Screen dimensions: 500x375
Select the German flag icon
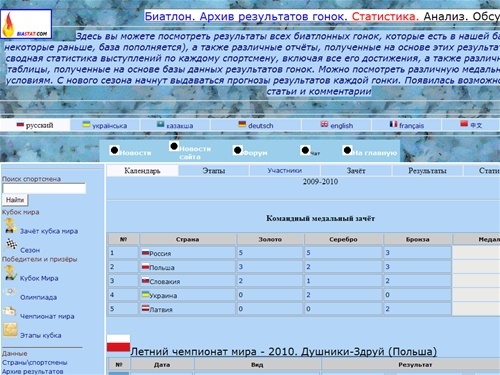click(x=242, y=125)
